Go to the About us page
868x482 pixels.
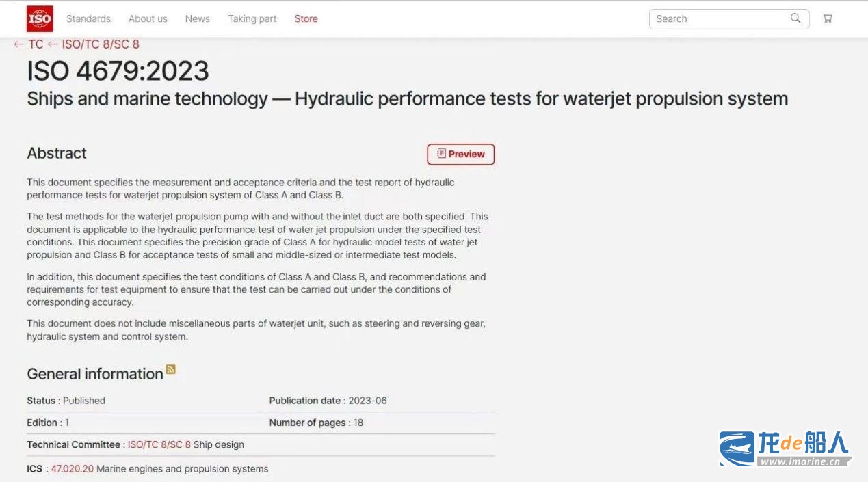tap(148, 19)
